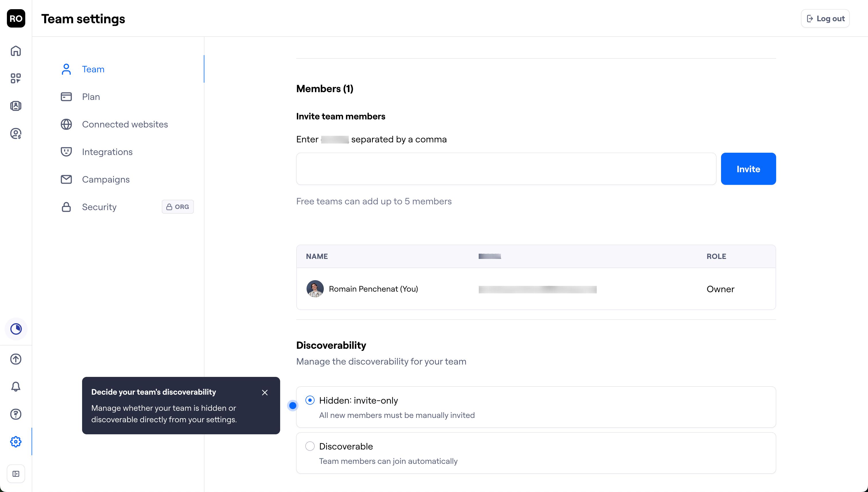Viewport: 868px width, 492px height.
Task: Click 'Team members can join automatically' text
Action: [388, 461]
